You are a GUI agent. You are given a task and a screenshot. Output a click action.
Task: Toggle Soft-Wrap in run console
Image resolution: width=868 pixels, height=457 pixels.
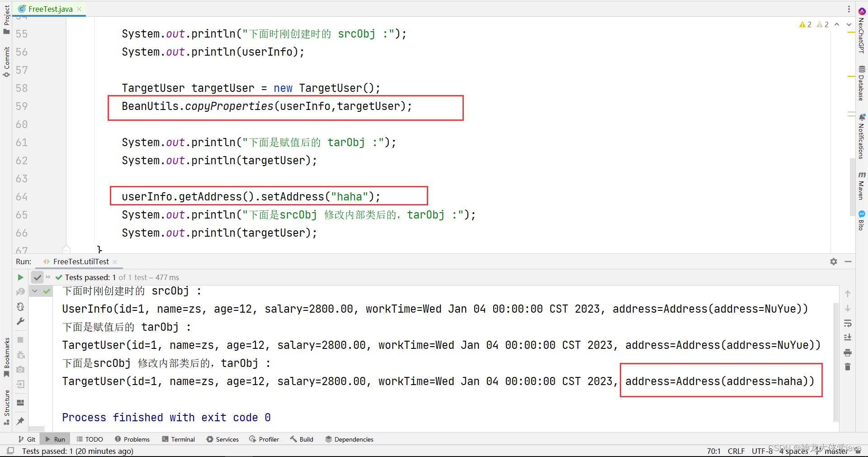tap(848, 323)
